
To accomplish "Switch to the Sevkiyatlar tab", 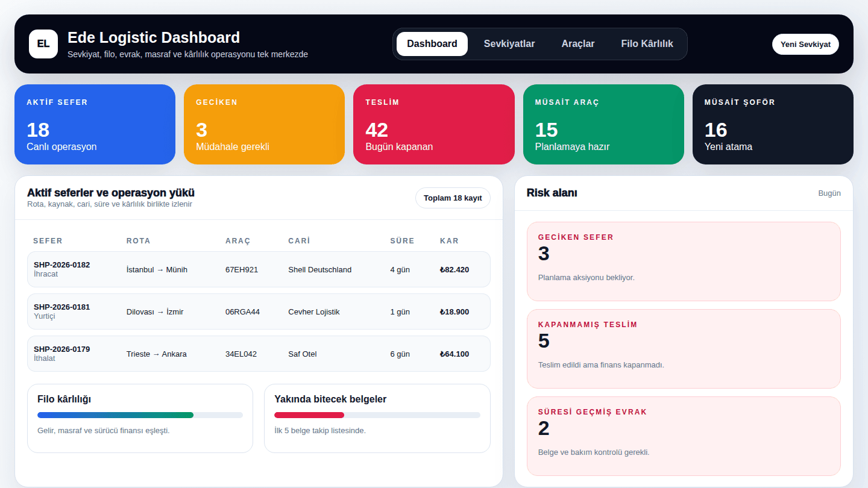I will [x=509, y=44].
